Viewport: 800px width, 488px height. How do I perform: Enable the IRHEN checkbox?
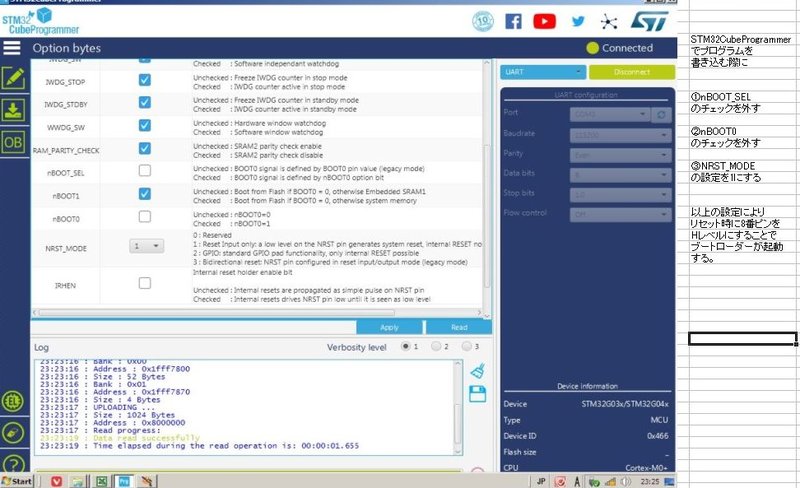145,284
